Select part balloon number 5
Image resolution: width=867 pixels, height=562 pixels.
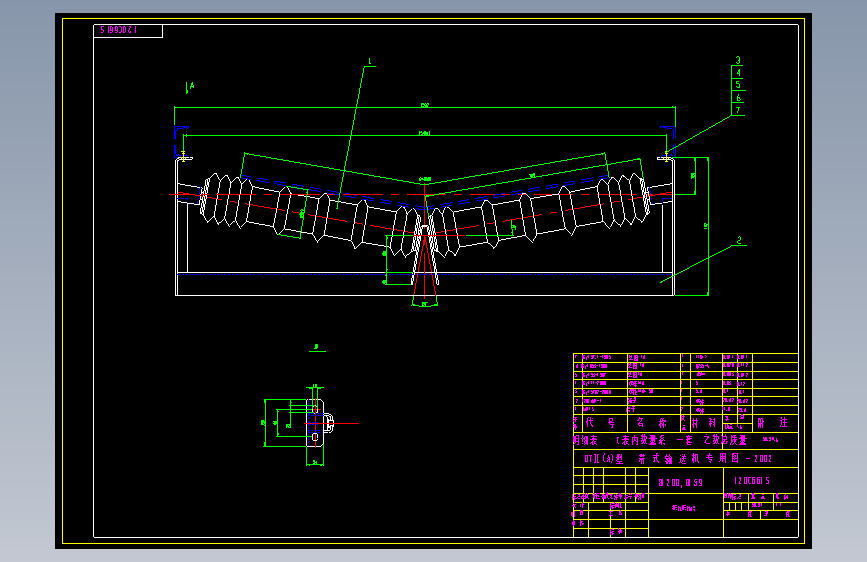coord(738,85)
